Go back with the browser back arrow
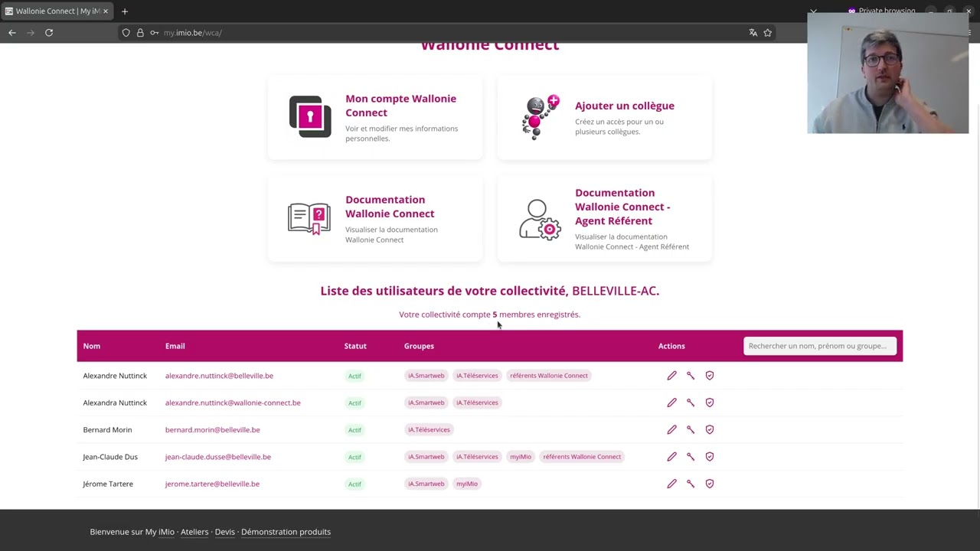 coord(12,33)
